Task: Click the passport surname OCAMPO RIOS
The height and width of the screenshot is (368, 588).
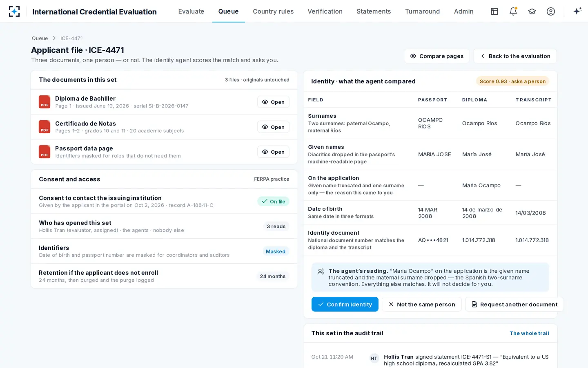Action: click(x=430, y=123)
